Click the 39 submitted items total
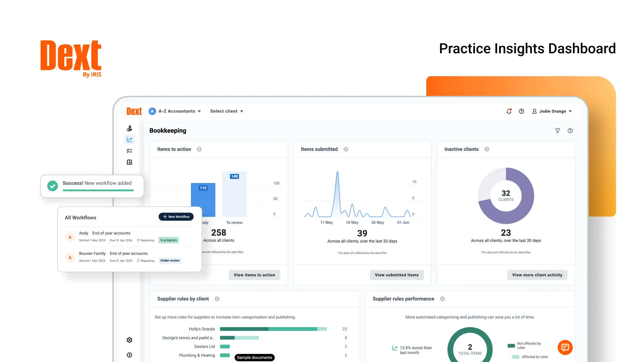 [x=362, y=233]
